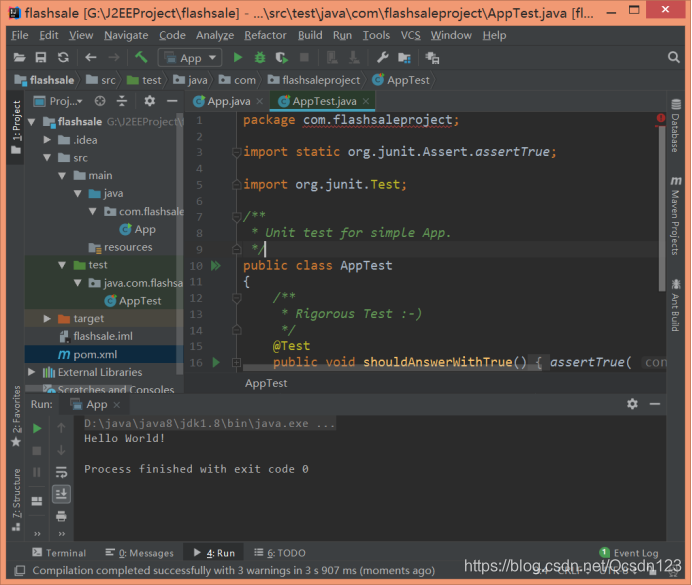Screen dimensions: 692x585
Task: Click the Search Everywhere magnifier icon
Action: pyautogui.click(x=673, y=57)
